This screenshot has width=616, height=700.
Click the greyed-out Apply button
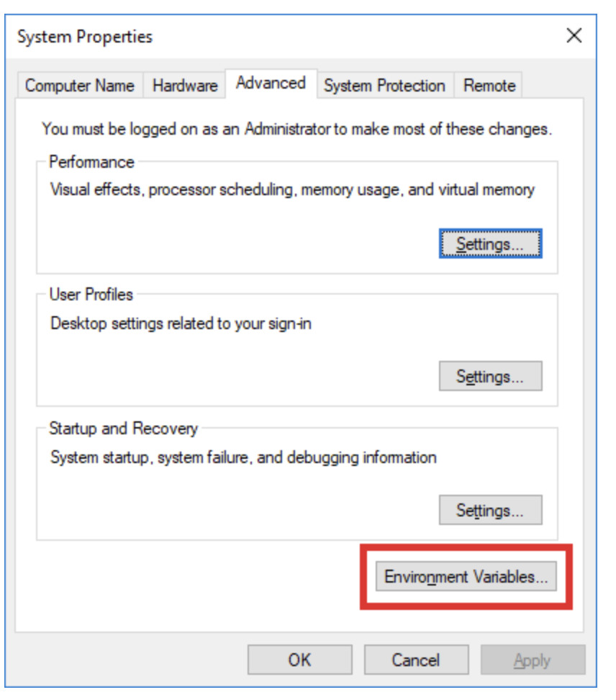(533, 660)
